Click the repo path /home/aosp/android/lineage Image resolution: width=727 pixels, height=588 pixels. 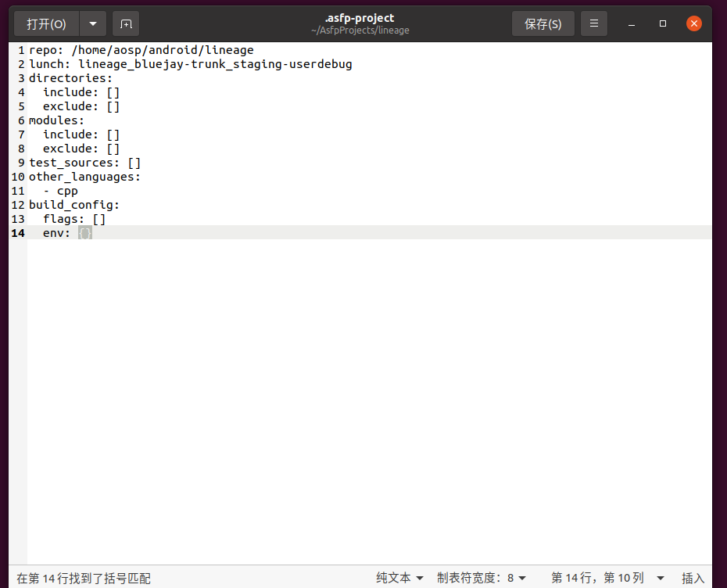point(163,50)
